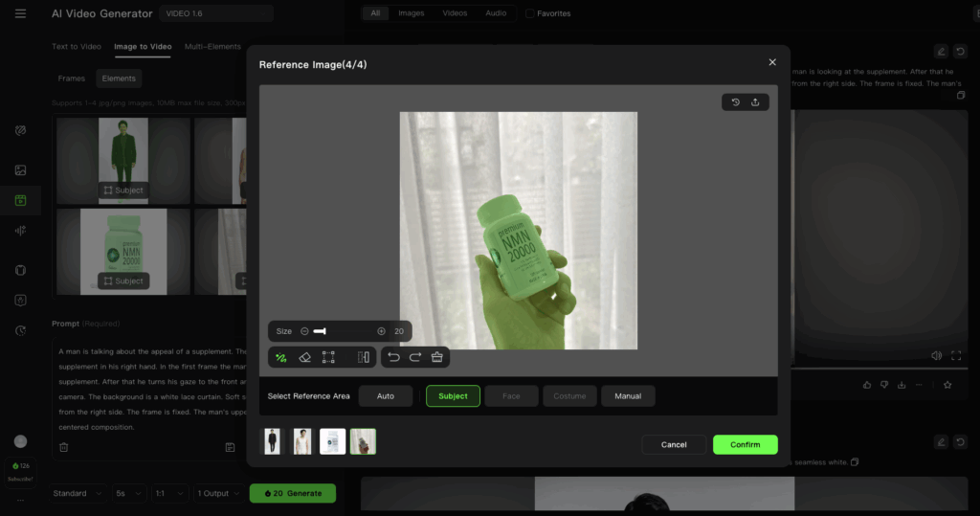Click the redo arrow icon
The height and width of the screenshot is (516, 980).
pyautogui.click(x=415, y=357)
